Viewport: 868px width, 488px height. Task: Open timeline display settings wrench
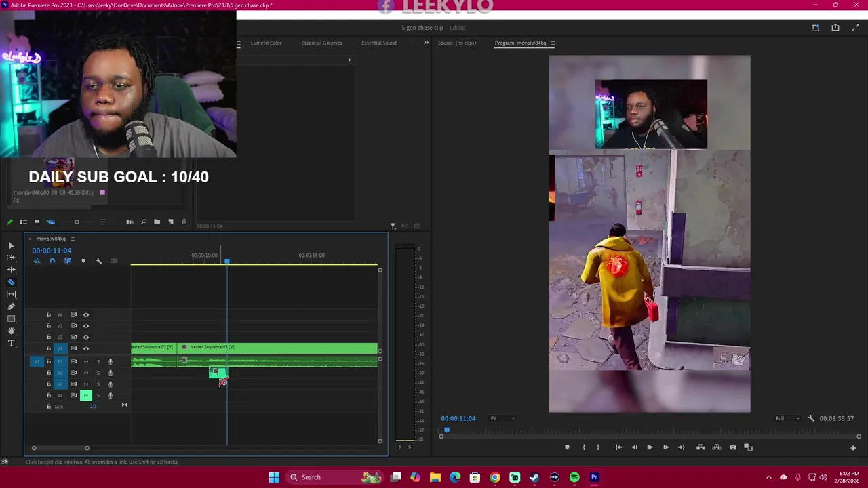click(x=98, y=261)
